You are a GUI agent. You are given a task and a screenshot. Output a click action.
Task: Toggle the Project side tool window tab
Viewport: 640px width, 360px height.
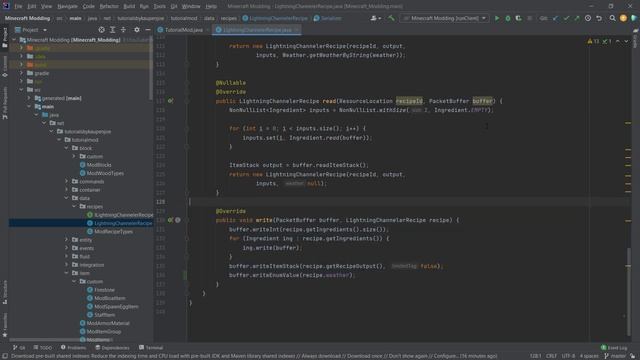(4, 38)
